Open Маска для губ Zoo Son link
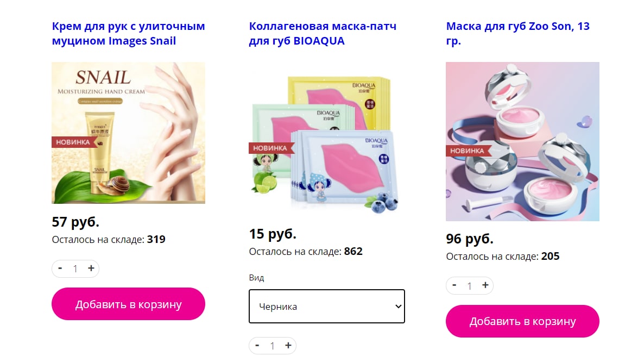Screen dimensions: 644x362 pyautogui.click(x=518, y=33)
